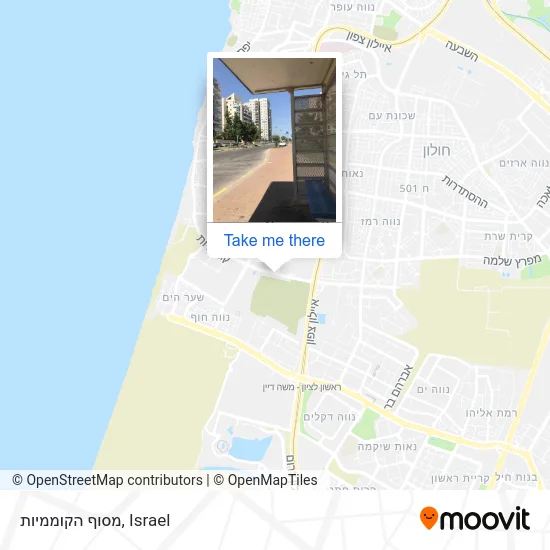
Task: Select the שכונת עם label
Action: [392, 116]
